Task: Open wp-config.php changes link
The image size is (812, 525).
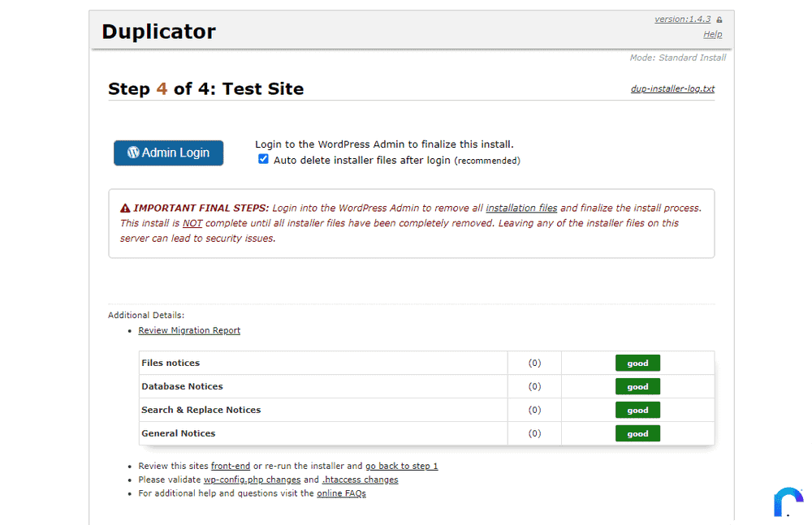Action: click(x=252, y=480)
